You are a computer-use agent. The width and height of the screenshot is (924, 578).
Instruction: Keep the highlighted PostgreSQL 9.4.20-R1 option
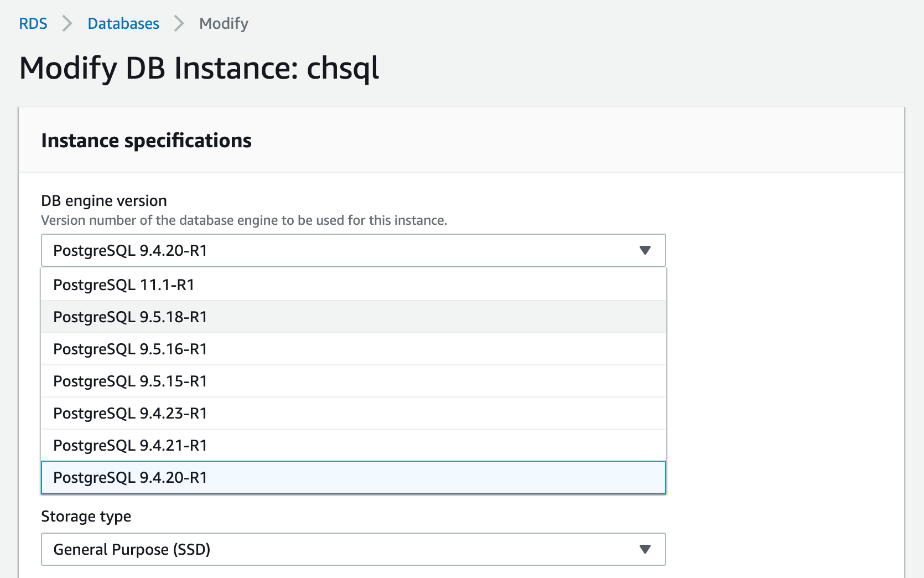(x=130, y=478)
